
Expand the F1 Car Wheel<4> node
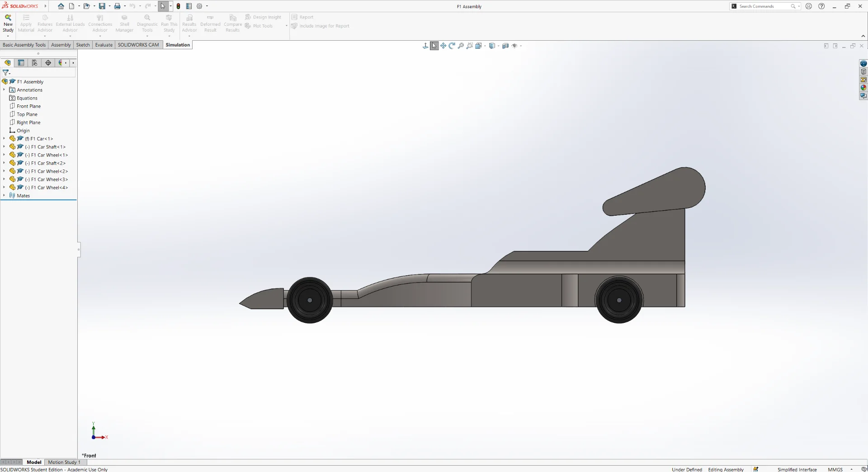click(4, 188)
